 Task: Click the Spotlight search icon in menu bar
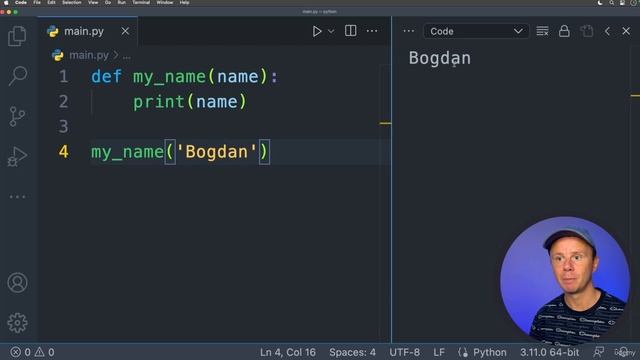click(611, 2)
